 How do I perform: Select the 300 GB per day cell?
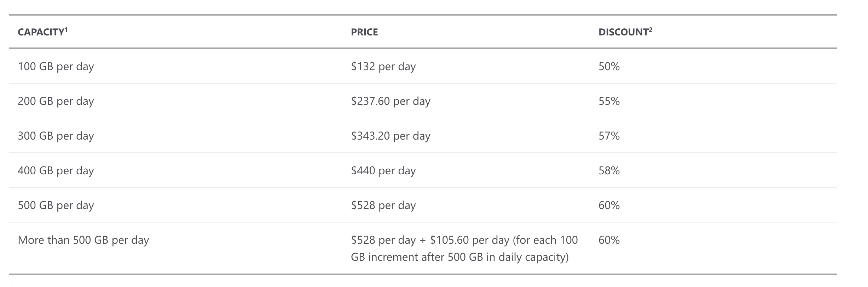click(56, 136)
